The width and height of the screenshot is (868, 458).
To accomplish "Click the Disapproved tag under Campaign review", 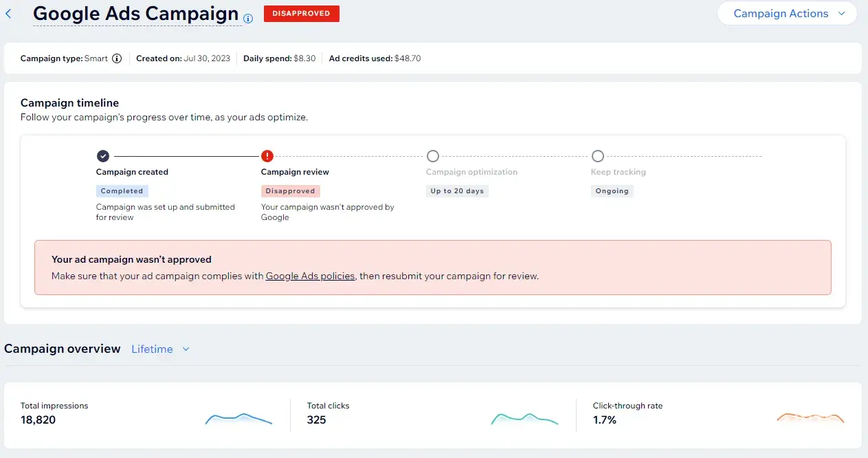I will point(290,191).
